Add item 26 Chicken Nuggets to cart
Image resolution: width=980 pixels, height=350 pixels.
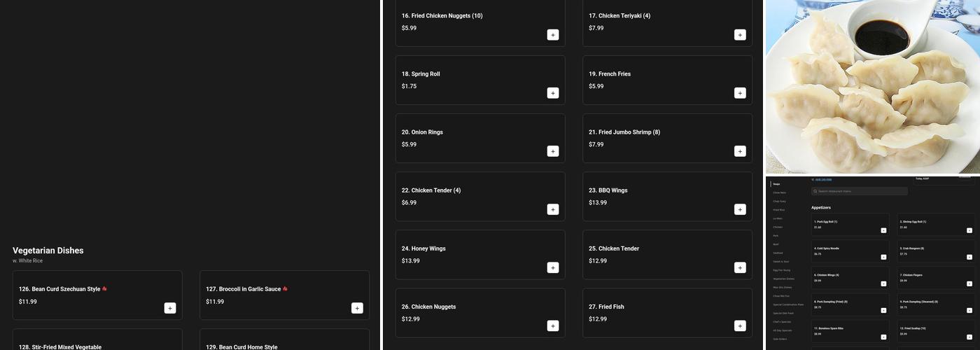pos(553,325)
